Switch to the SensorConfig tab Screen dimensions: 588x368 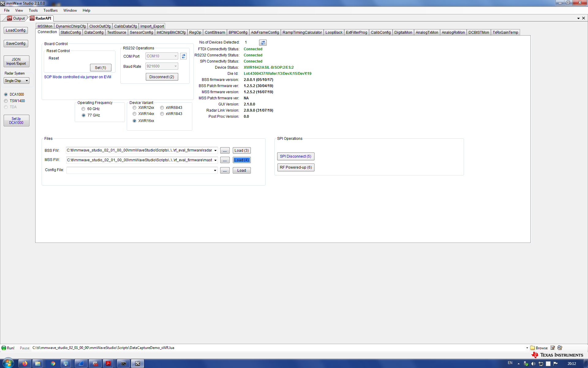(x=141, y=32)
